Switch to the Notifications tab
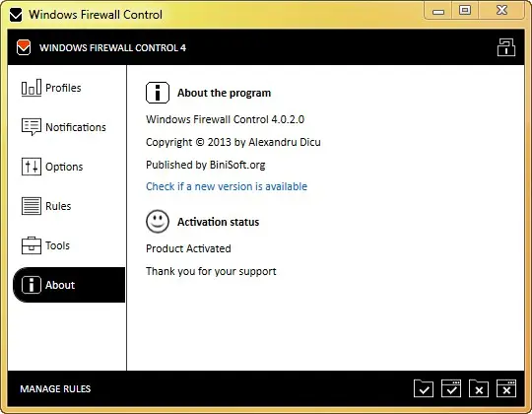532x414 pixels. pyautogui.click(x=76, y=127)
